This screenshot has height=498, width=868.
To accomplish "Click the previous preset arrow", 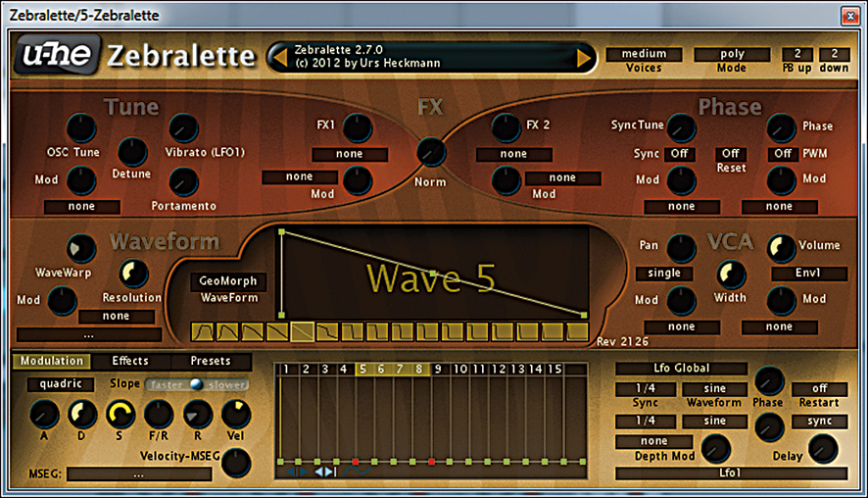I will (279, 58).
